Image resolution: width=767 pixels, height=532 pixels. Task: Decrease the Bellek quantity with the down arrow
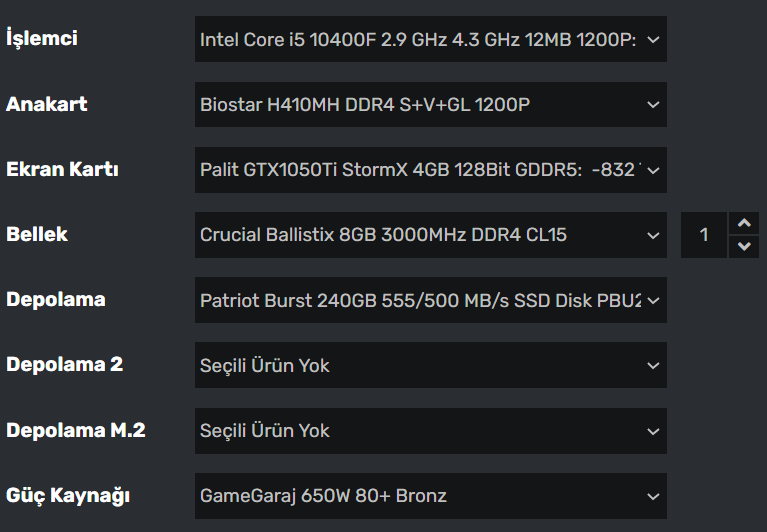coord(743,246)
